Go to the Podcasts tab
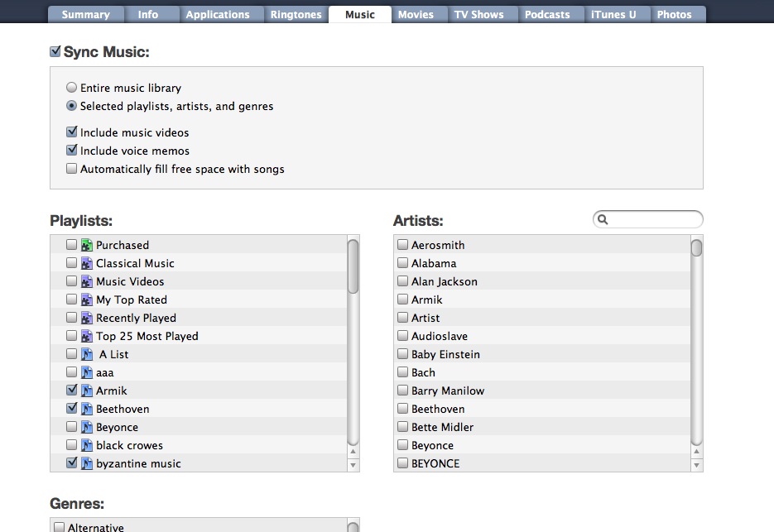Image resolution: width=774 pixels, height=532 pixels. 547,14
